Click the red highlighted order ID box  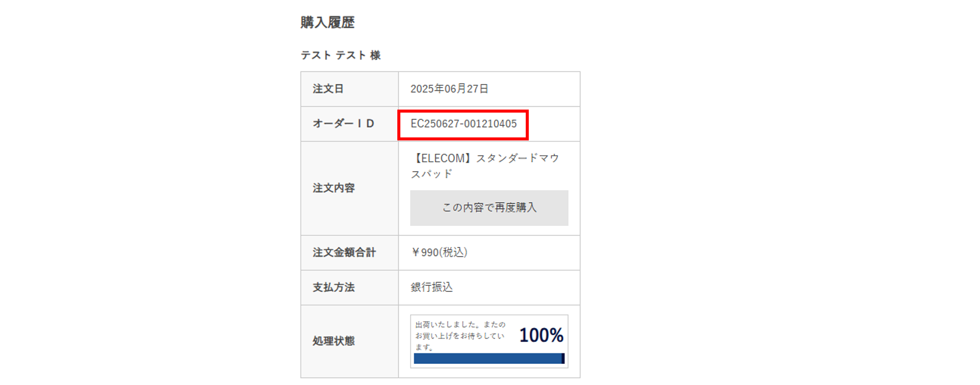(x=463, y=125)
